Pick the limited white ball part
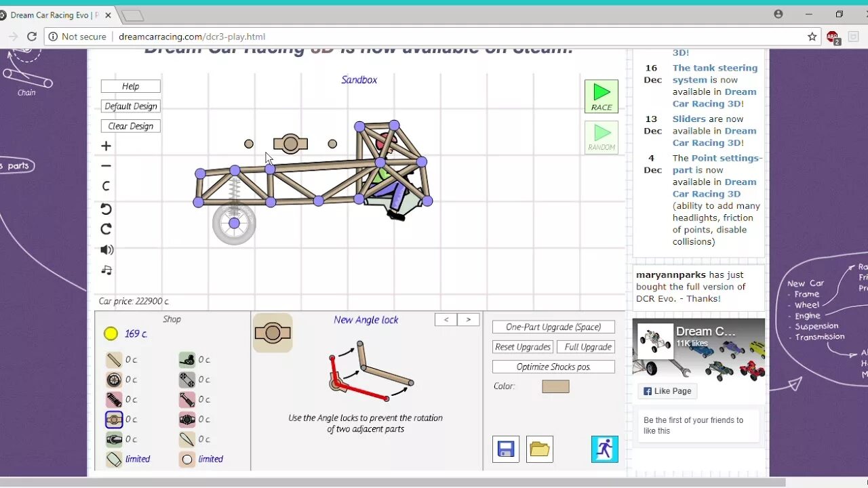 187,459
